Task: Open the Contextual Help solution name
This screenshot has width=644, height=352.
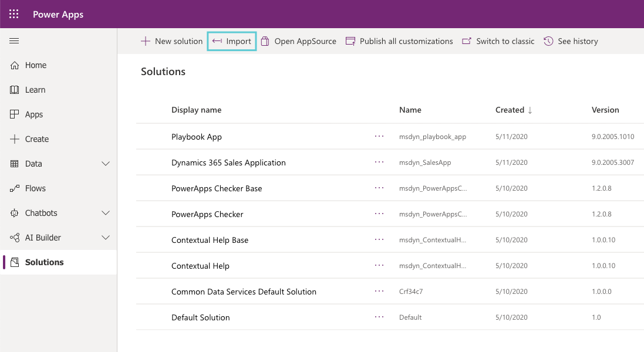Action: tap(200, 266)
